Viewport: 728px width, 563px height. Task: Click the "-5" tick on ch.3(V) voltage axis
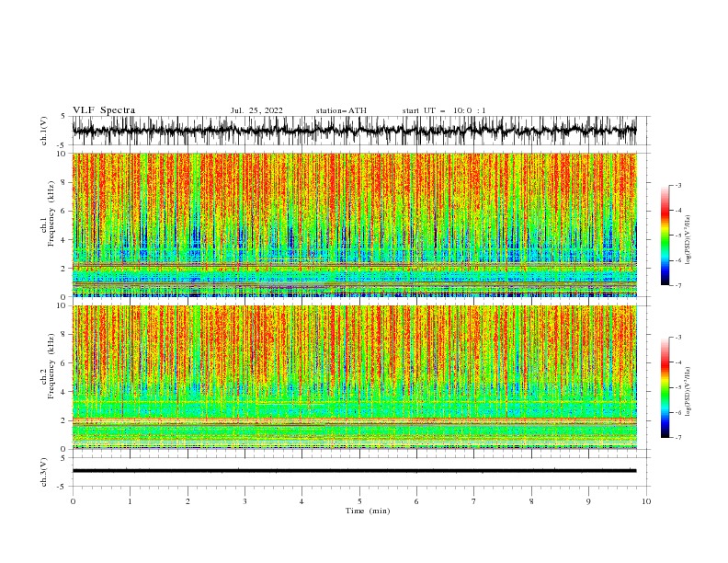[x=63, y=487]
